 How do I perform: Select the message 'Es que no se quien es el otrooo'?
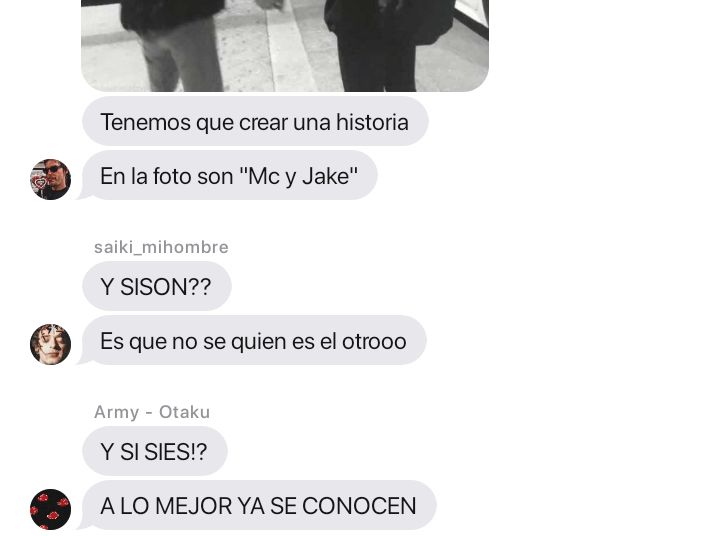pyautogui.click(x=254, y=340)
